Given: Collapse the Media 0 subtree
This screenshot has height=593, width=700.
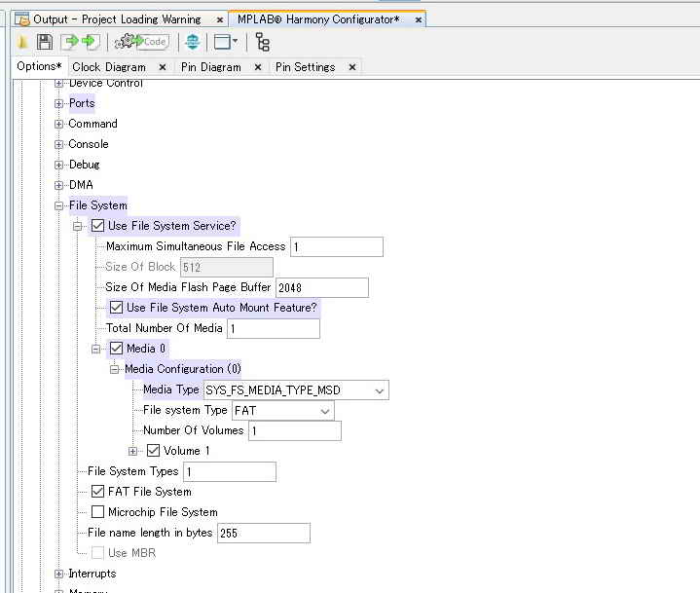Looking at the screenshot, I should [95, 349].
